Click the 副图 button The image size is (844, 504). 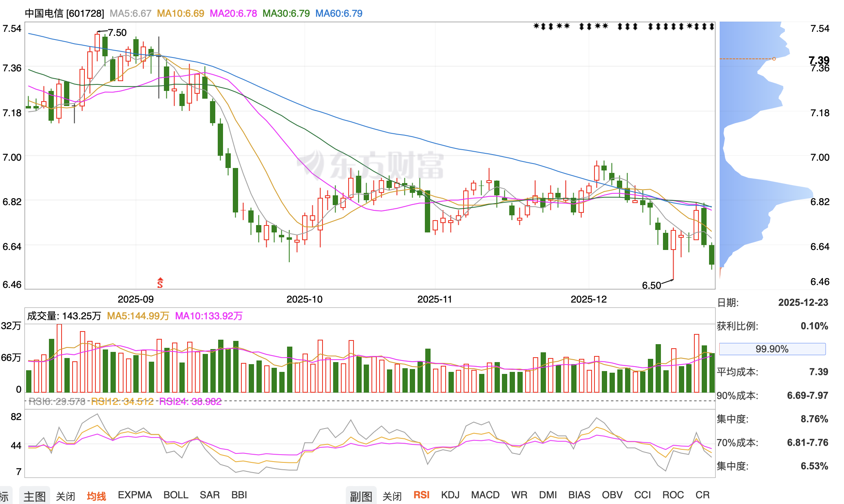point(361,496)
